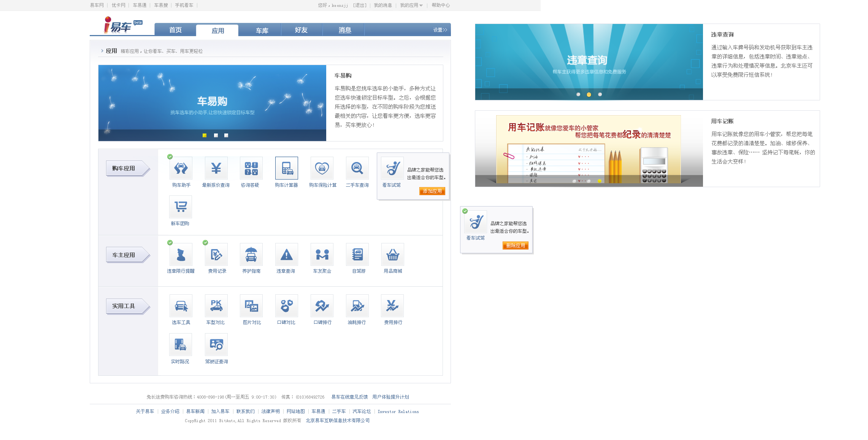
Task: Open the 最新报价查询 yen icon
Action: click(216, 168)
